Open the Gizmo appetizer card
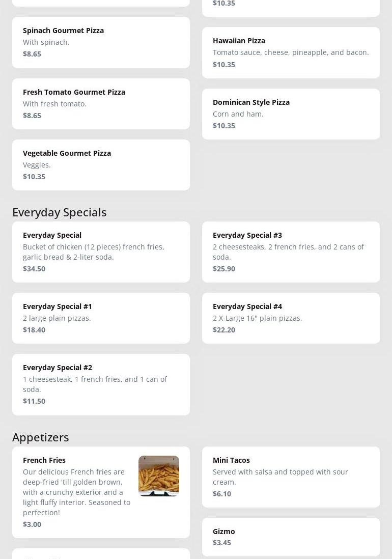 coord(291,537)
